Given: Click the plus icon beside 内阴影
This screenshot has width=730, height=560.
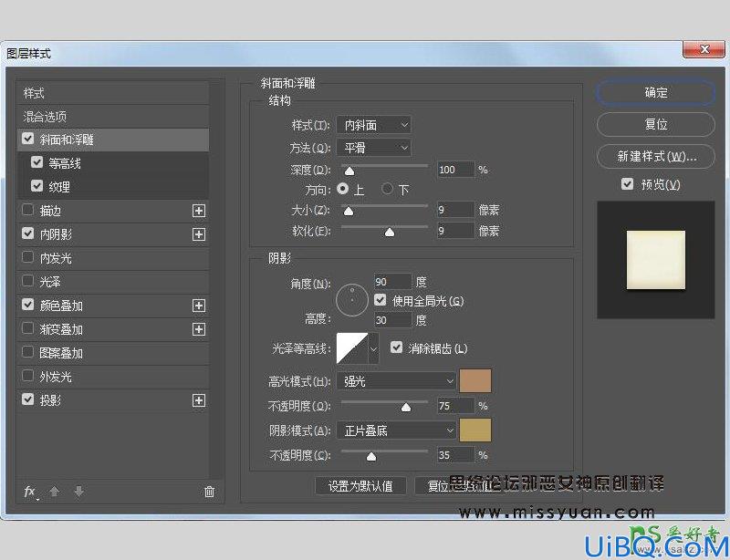Looking at the screenshot, I should [199, 234].
